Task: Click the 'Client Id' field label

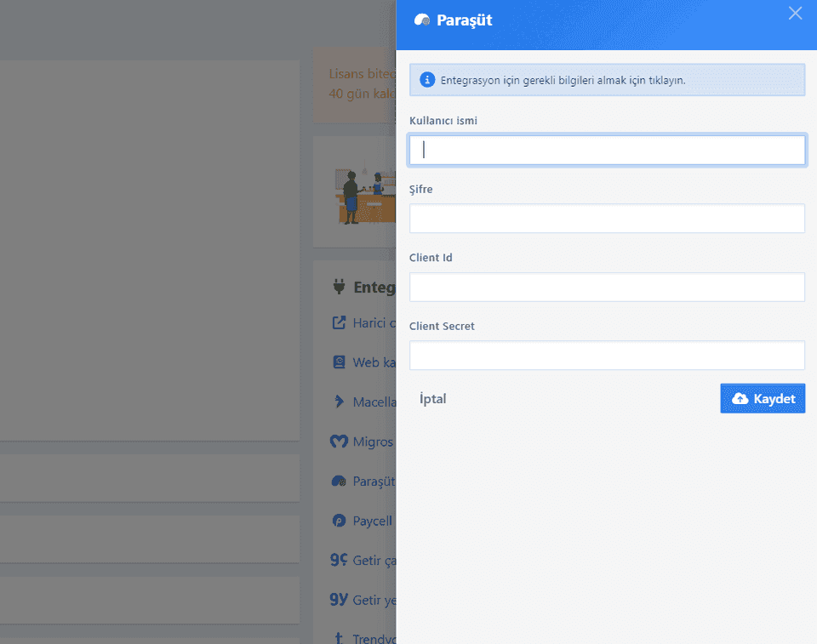Action: pos(431,258)
